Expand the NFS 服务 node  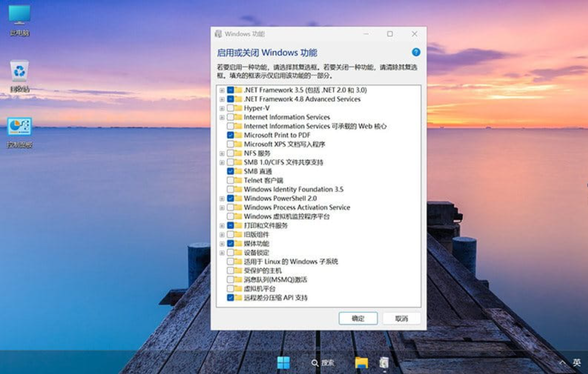(222, 154)
